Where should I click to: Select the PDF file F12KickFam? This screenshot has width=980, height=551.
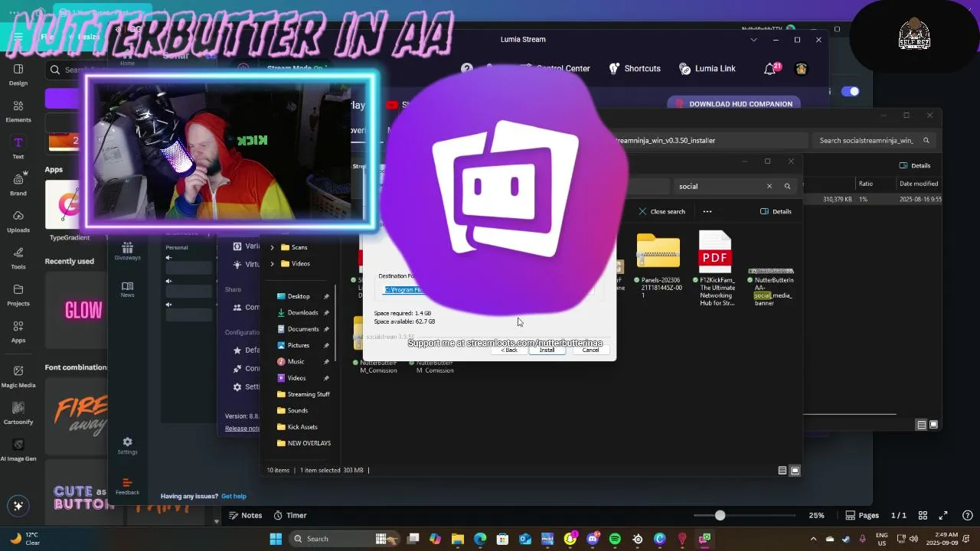715,269
